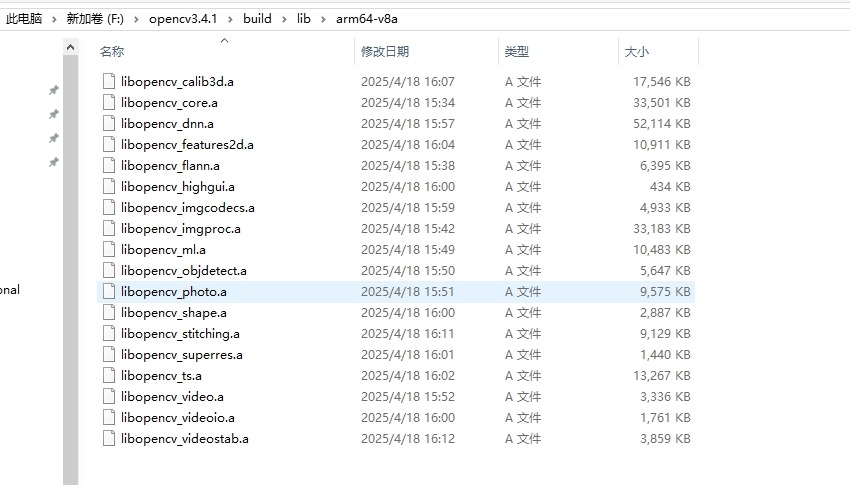Expand the chevron after lib

[324, 19]
